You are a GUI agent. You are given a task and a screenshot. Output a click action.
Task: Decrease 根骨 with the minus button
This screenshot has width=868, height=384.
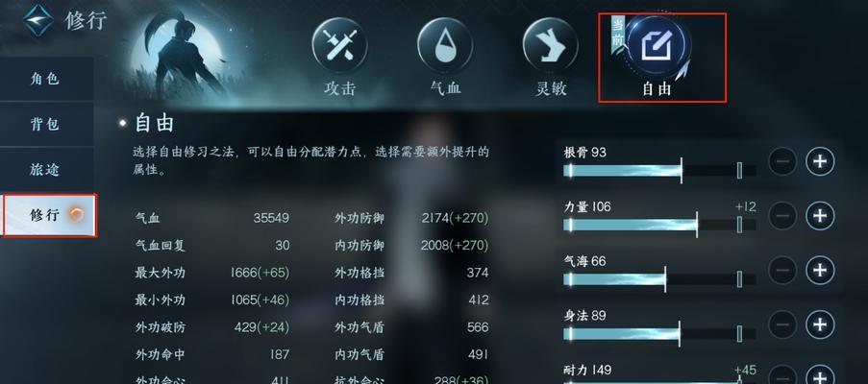[782, 161]
